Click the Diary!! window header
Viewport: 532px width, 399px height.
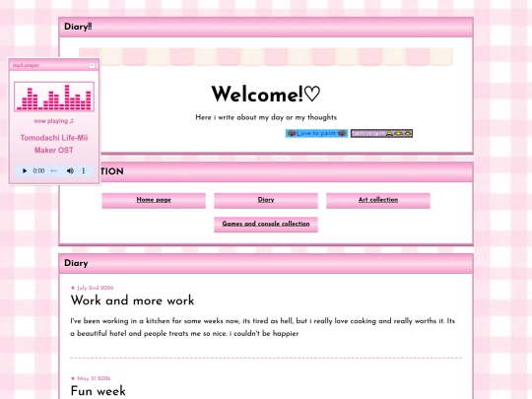pyautogui.click(x=266, y=28)
